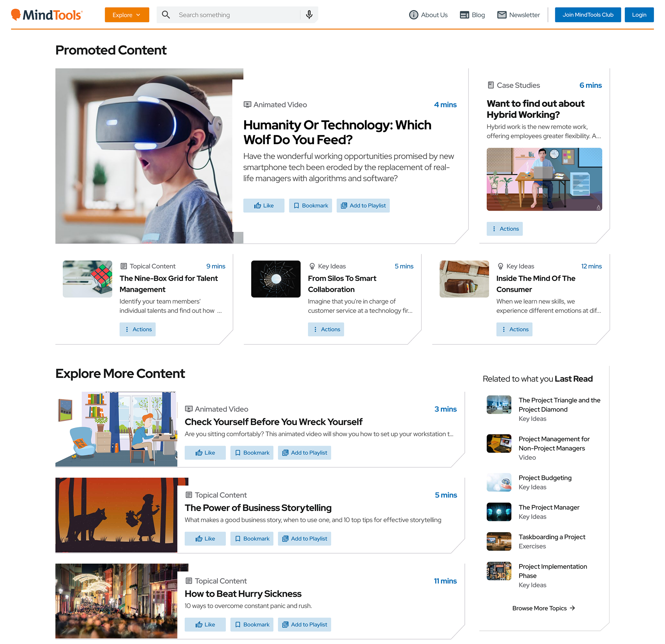The width and height of the screenshot is (665, 644).
Task: Click the Login button
Action: click(639, 15)
